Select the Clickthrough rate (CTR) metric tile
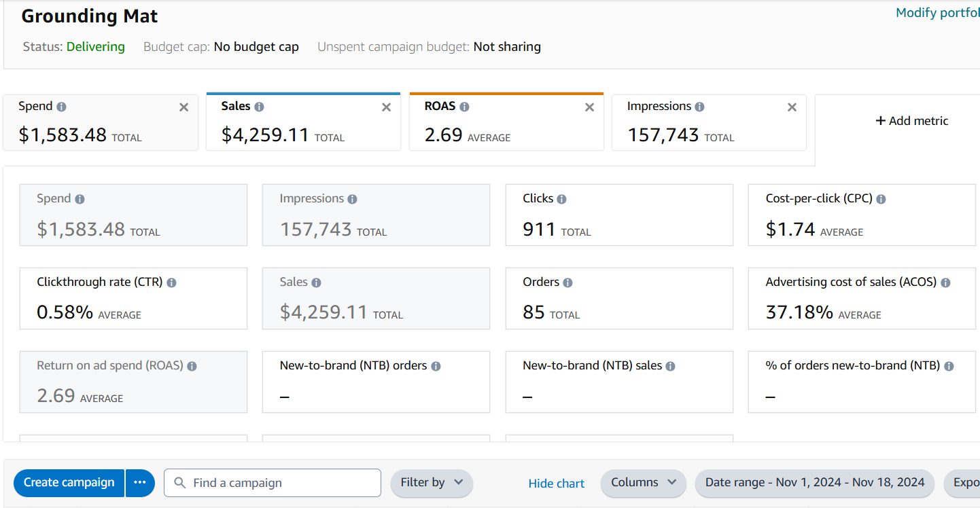Screen dimensions: 980x508 [133, 298]
